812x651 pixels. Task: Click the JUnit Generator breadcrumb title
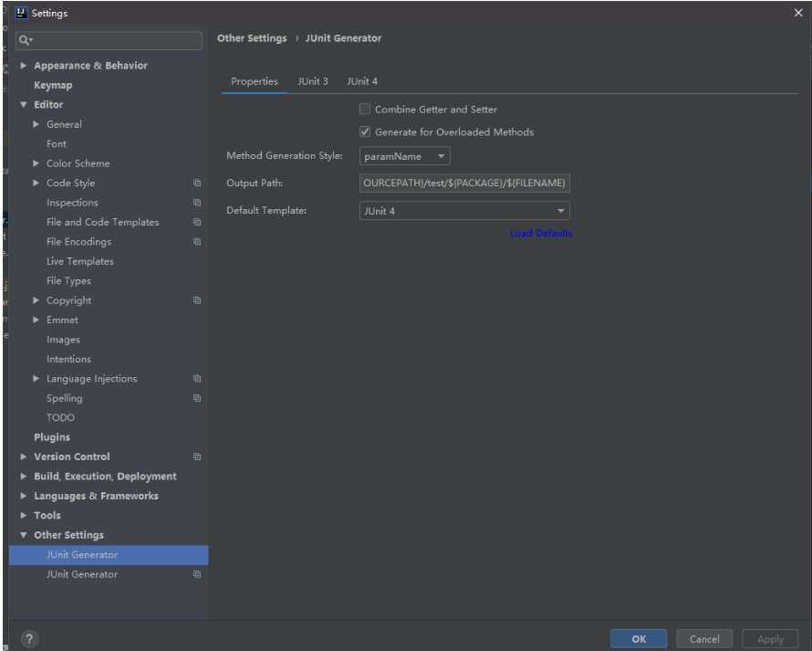343,38
